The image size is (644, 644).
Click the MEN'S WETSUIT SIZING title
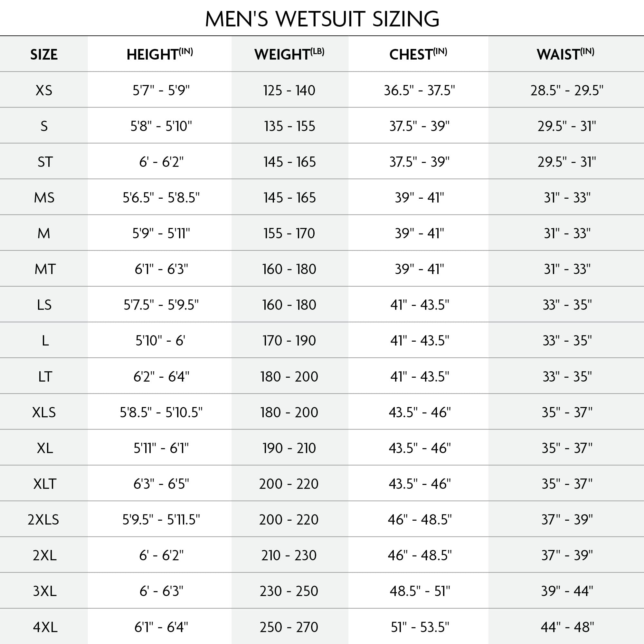(322, 19)
